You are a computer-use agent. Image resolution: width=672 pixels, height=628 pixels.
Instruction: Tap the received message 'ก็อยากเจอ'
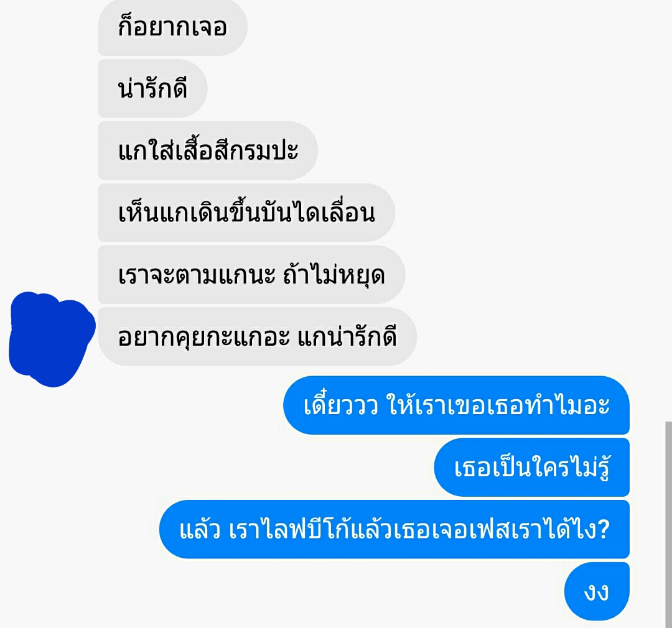[x=173, y=27]
